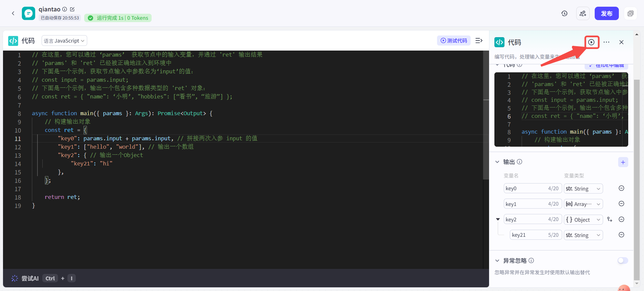Edit the key2 variable name field
The width and height of the screenshot is (644, 291).
[x=533, y=219]
